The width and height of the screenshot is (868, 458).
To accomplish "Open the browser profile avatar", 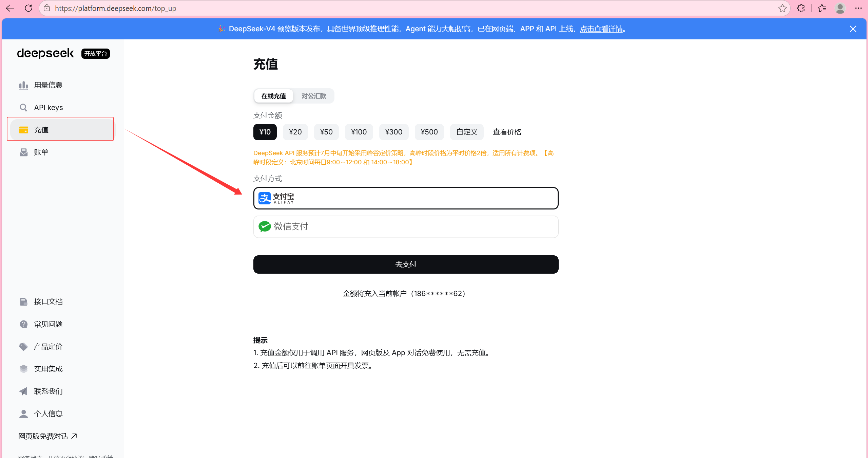I will click(x=840, y=8).
